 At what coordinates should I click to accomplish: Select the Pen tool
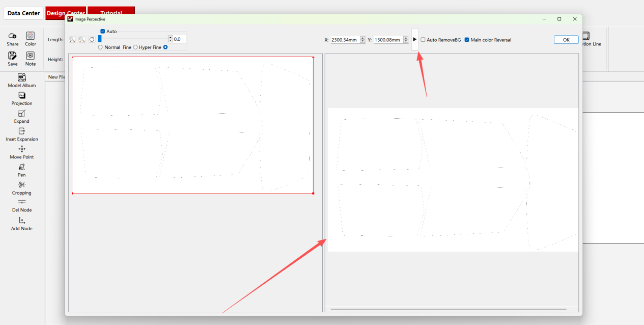point(21,171)
